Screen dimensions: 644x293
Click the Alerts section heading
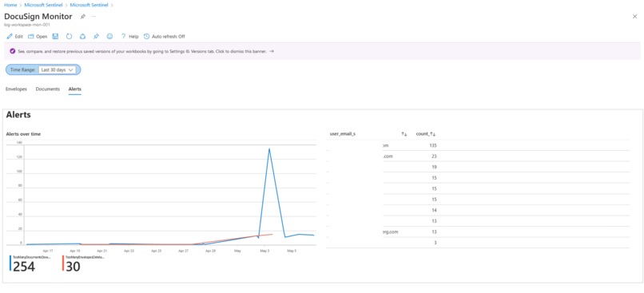(x=18, y=115)
